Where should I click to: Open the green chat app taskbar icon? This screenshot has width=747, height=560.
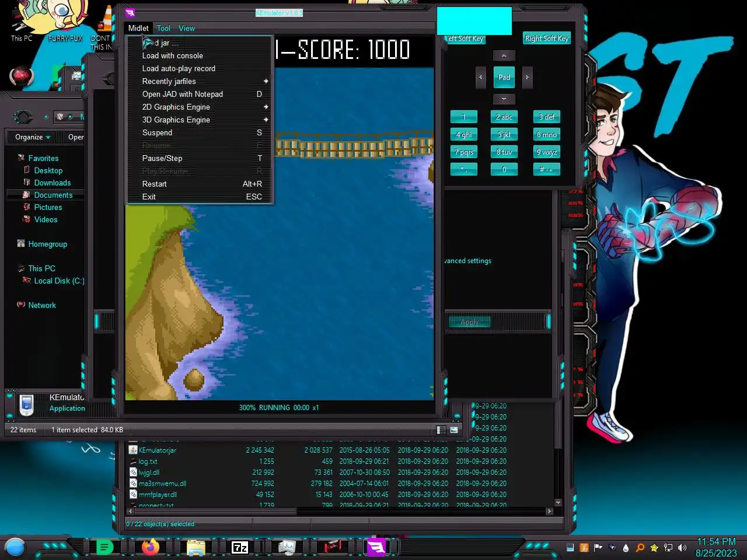[104, 547]
